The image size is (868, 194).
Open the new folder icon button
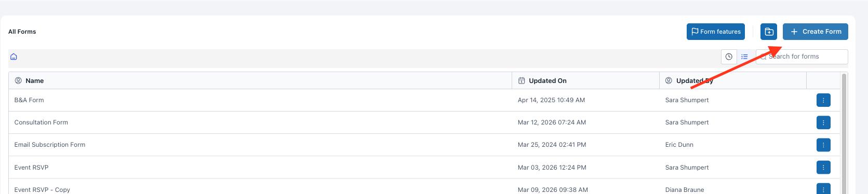point(769,32)
